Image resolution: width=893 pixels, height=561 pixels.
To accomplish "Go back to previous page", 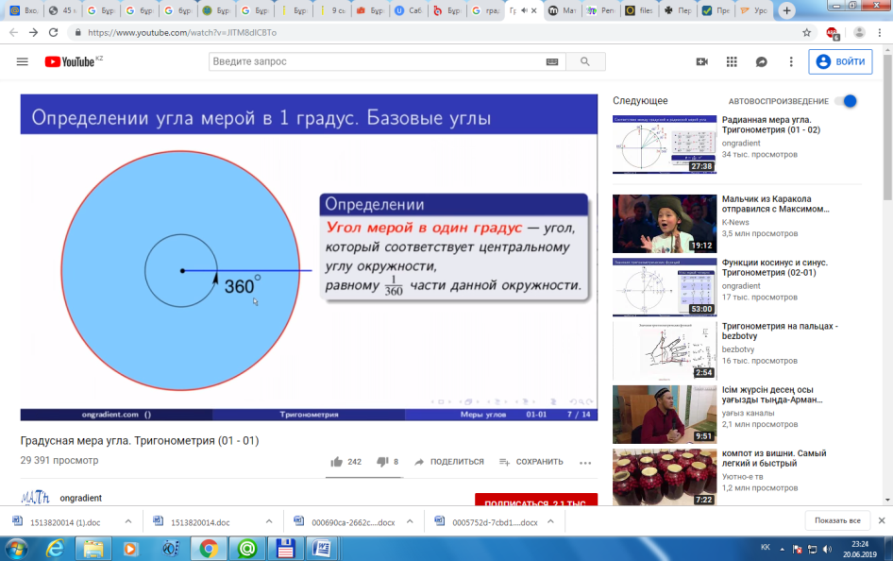I will 14,32.
